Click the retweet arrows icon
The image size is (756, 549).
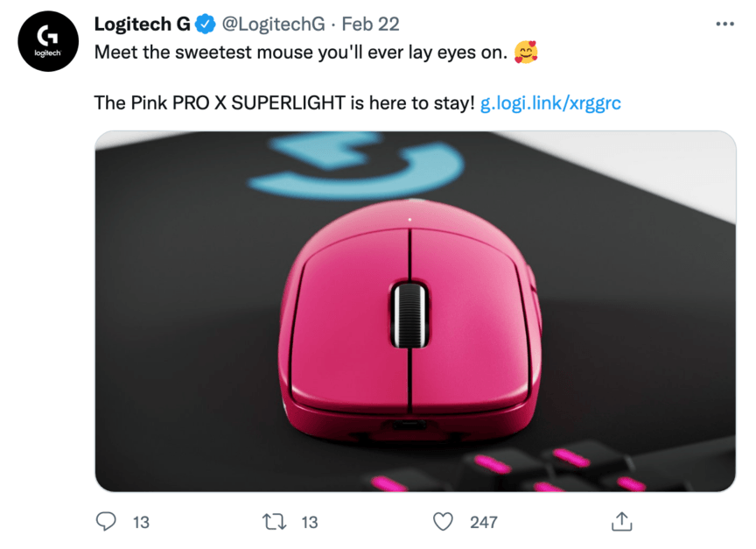click(275, 522)
